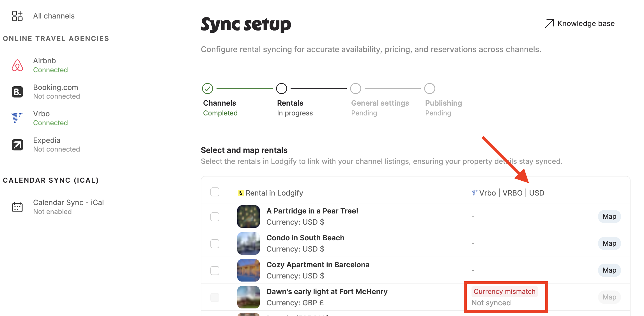644x316 pixels.
Task: Select the Vrbo logo in the sidebar
Action: pyautogui.click(x=17, y=118)
